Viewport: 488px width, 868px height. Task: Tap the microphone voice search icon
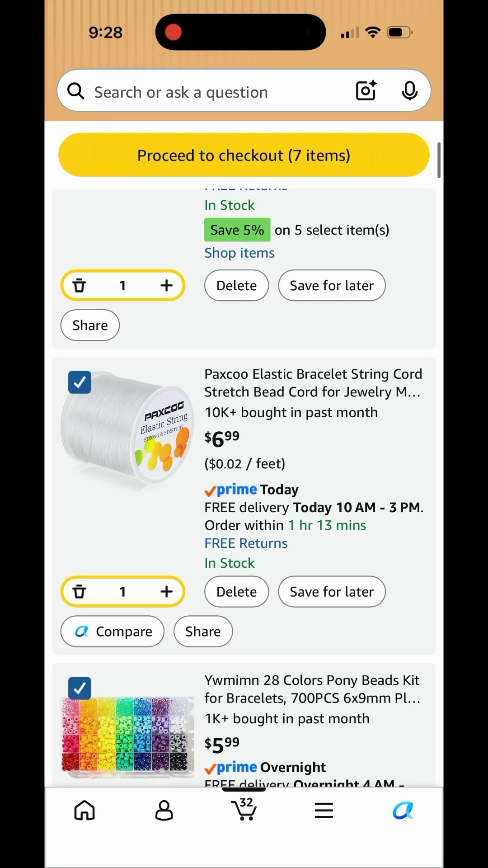(409, 91)
